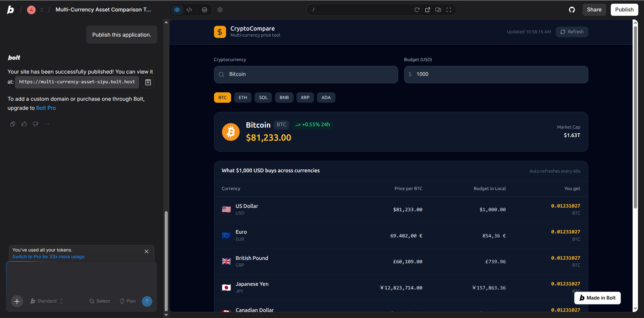This screenshot has width=644, height=318.
Task: Give thumbs down to response
Action: [x=36, y=124]
